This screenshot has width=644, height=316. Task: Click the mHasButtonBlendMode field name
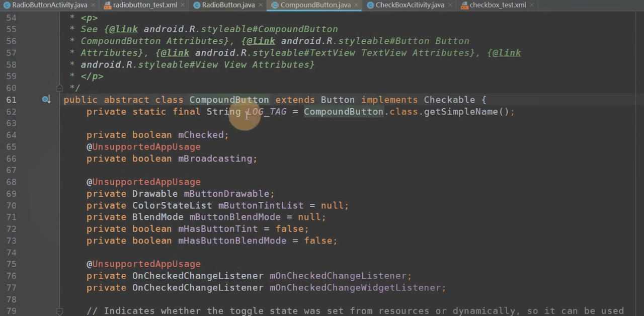(x=232, y=241)
